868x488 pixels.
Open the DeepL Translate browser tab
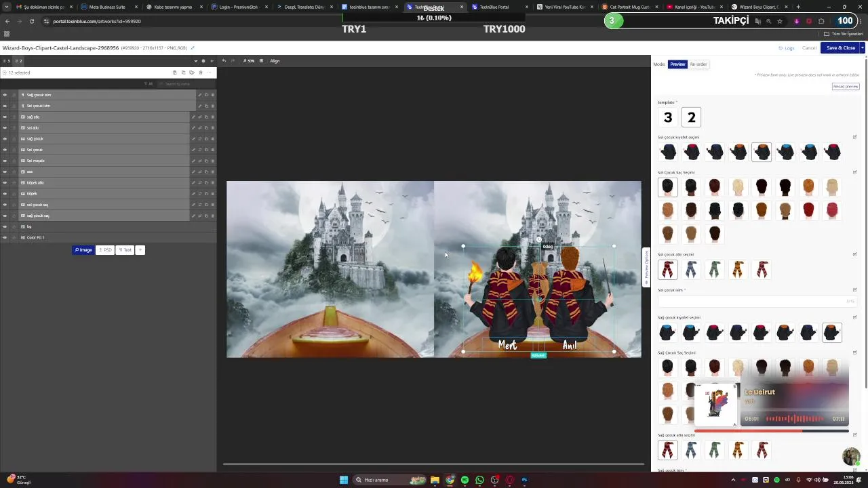click(304, 7)
